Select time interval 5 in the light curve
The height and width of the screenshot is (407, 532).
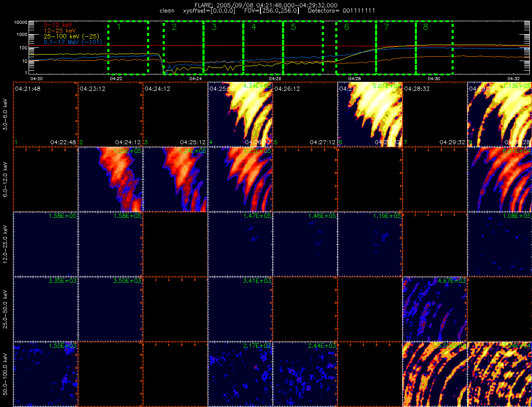(303, 47)
